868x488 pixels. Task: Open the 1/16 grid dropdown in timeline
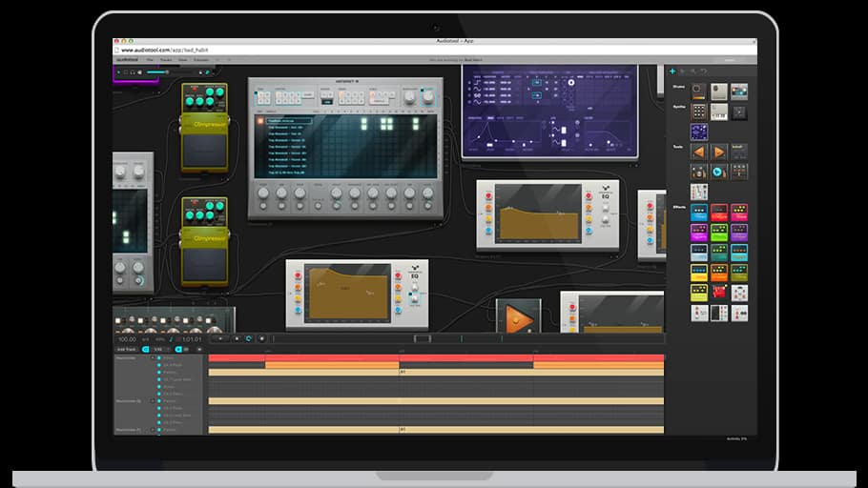pyautogui.click(x=158, y=349)
